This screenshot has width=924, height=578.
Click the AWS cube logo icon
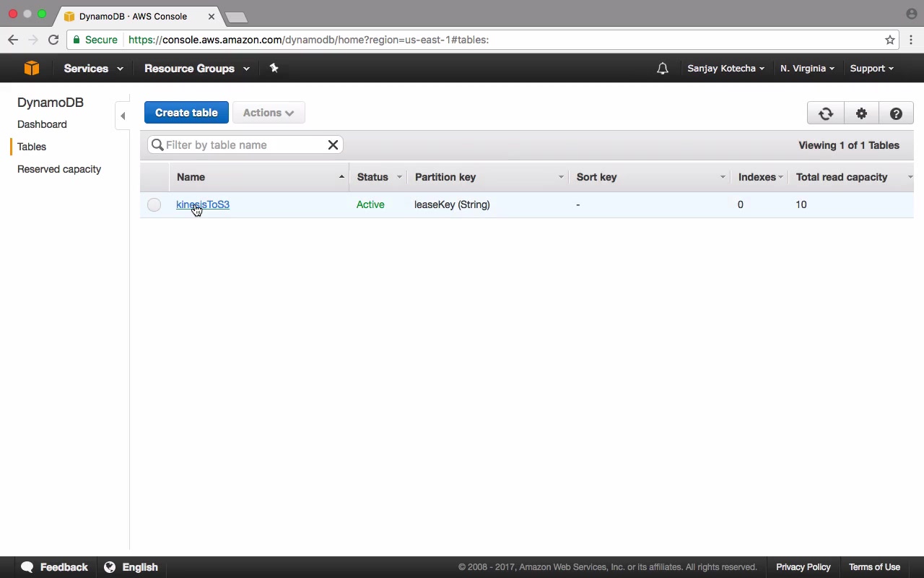point(31,68)
